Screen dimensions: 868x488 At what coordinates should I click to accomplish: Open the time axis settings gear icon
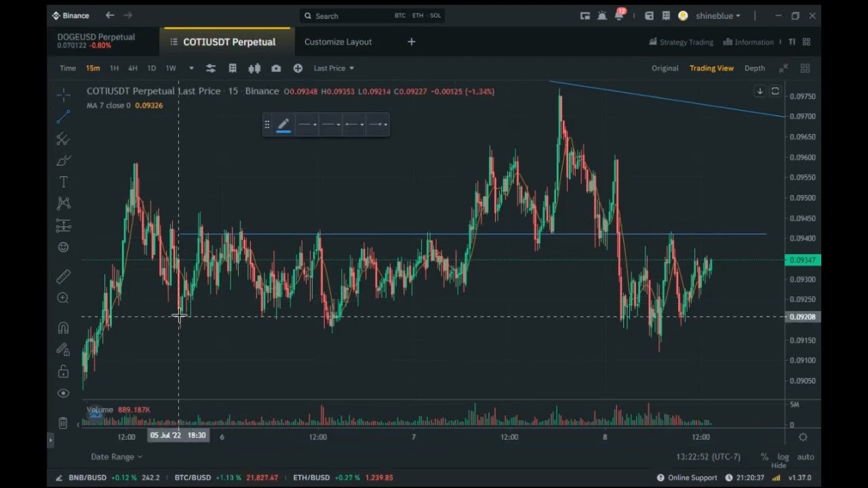[803, 437]
